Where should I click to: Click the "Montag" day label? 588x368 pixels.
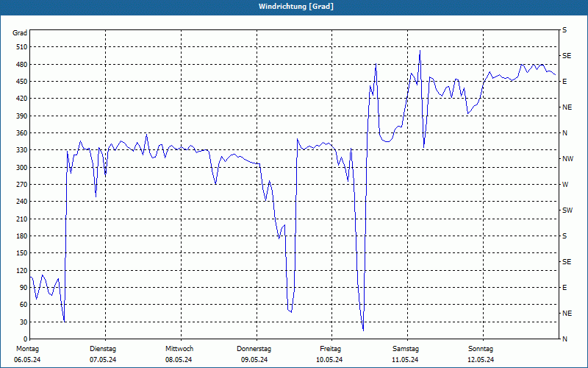[x=28, y=349]
